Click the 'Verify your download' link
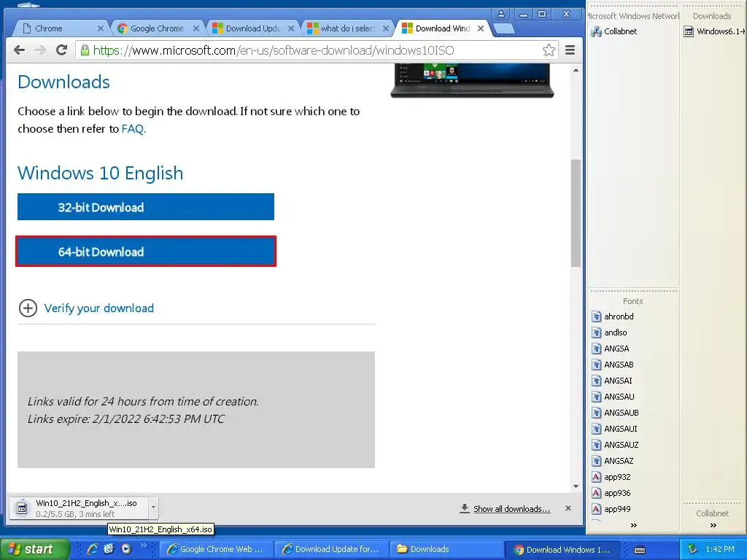The image size is (747, 560). [99, 308]
